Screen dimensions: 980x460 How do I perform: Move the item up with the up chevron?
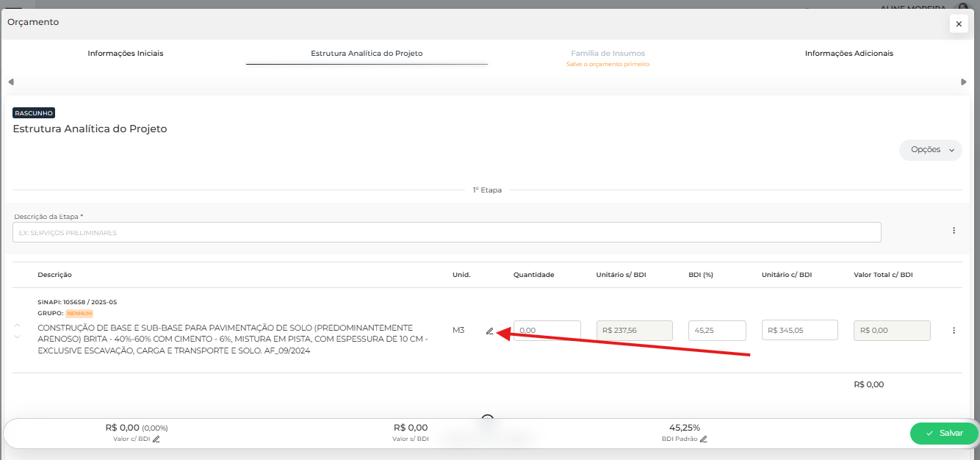[18, 325]
